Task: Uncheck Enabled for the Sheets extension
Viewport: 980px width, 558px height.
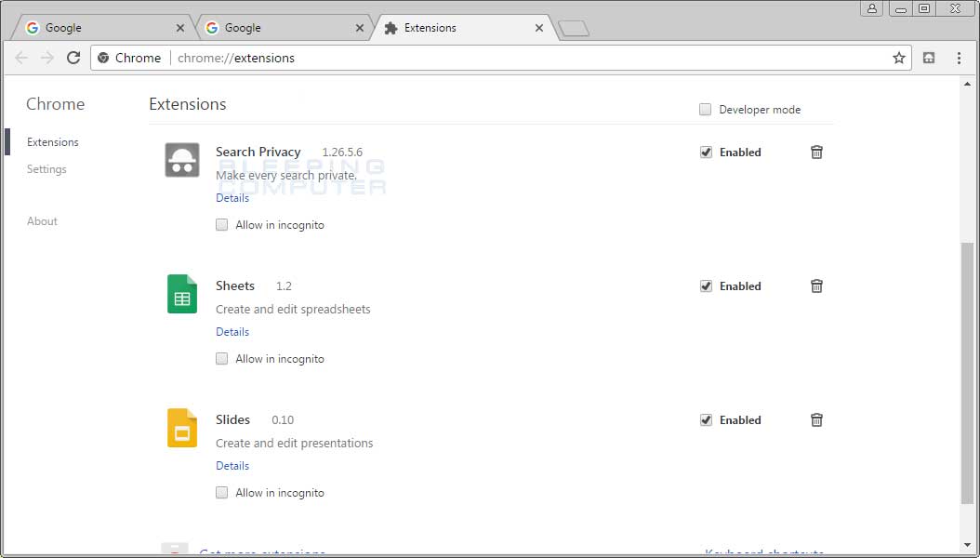Action: point(707,286)
